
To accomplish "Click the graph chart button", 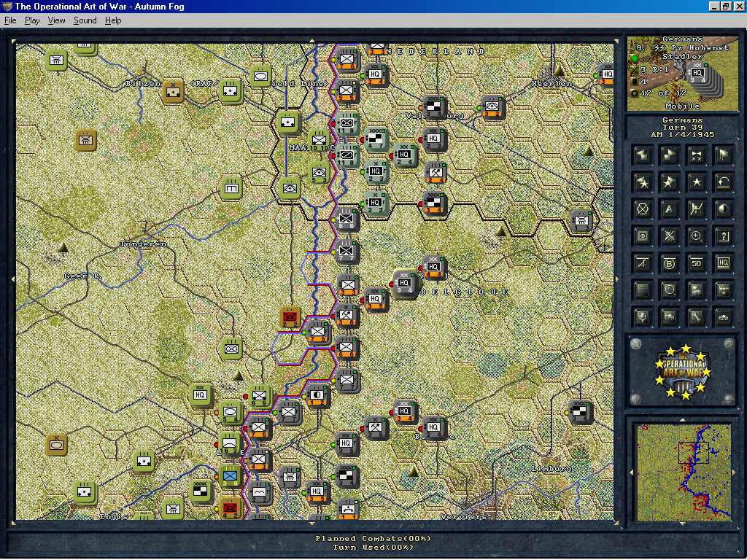I will pos(697,209).
